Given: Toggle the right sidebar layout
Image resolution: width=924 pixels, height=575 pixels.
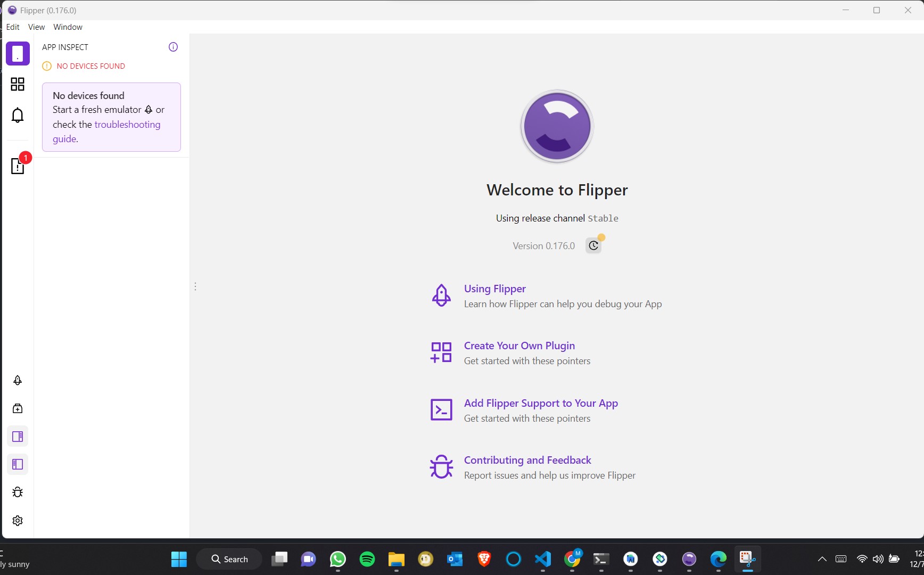Looking at the screenshot, I should pyautogui.click(x=18, y=437).
